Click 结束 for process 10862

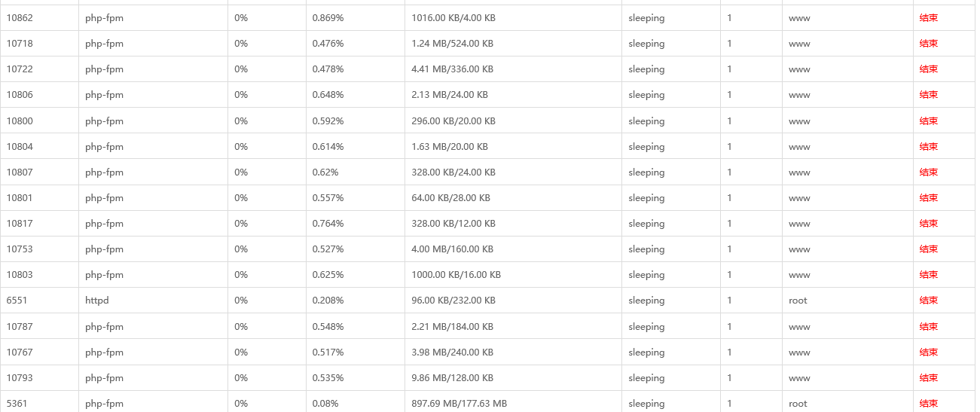click(928, 18)
